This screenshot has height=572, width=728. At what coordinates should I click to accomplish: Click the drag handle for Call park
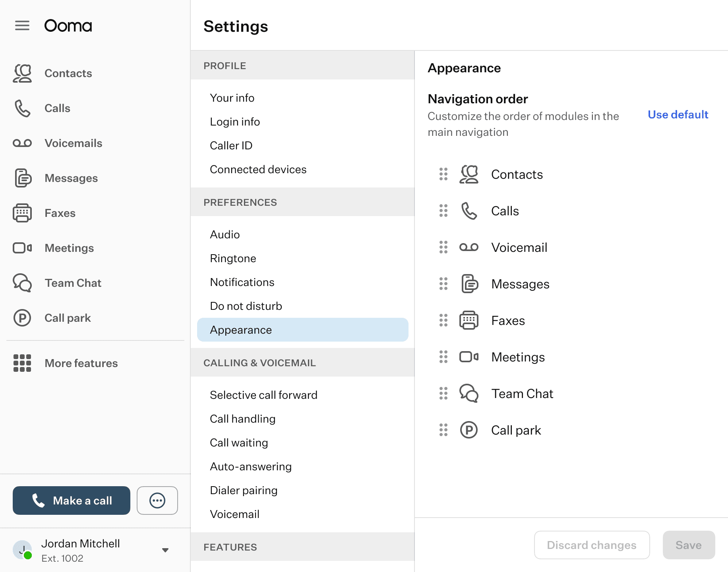pyautogui.click(x=443, y=430)
